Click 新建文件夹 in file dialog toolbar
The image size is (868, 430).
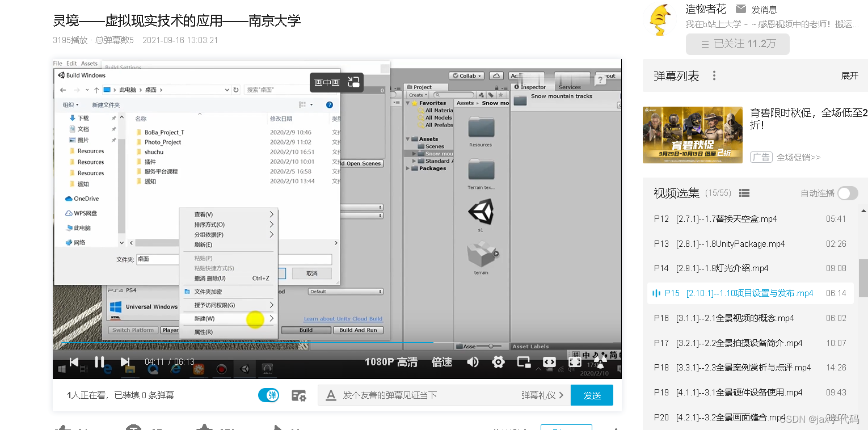coord(106,105)
